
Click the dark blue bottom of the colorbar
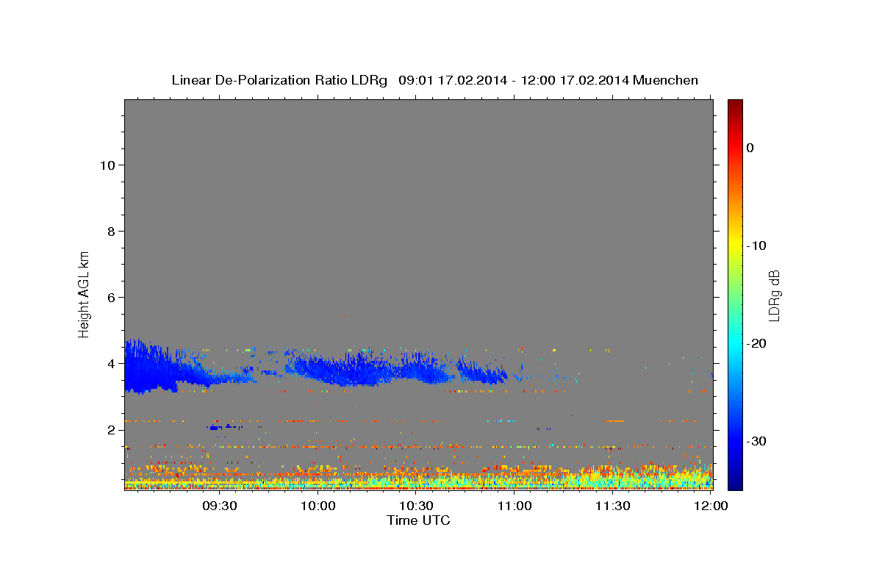tap(735, 481)
